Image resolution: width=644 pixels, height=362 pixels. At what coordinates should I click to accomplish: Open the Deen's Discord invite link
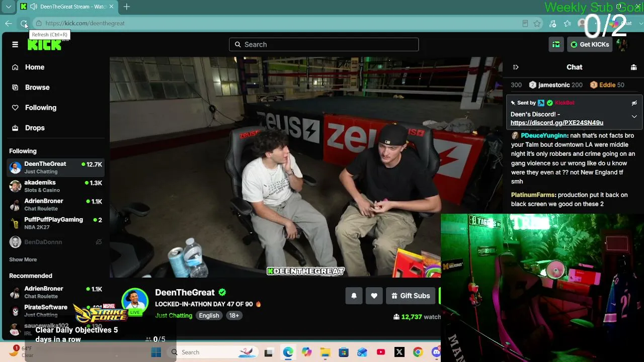tap(557, 123)
